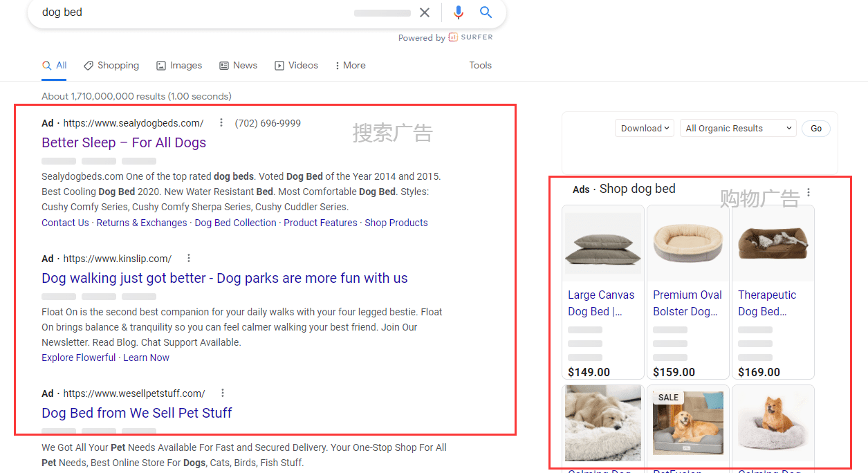Click the Shop dog bed ads heading

637,189
